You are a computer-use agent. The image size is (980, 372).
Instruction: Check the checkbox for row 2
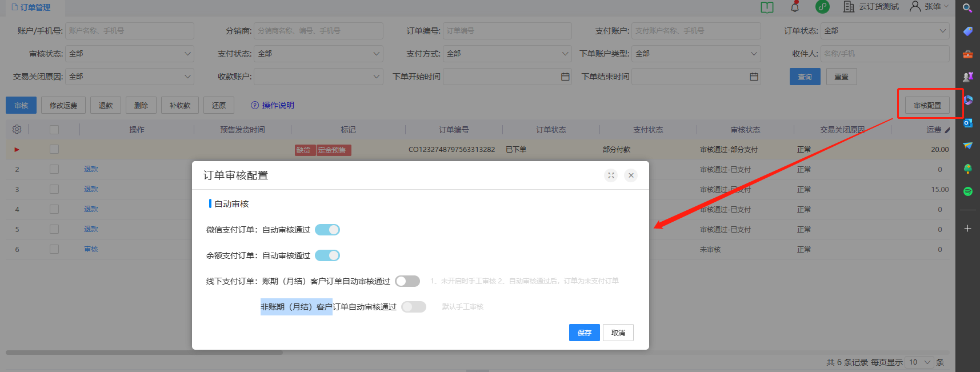(x=54, y=169)
